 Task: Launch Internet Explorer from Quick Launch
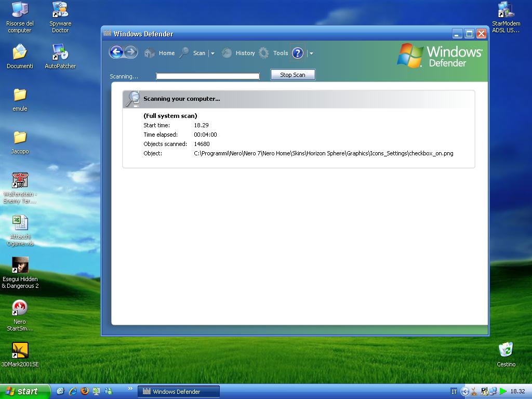coord(73,391)
